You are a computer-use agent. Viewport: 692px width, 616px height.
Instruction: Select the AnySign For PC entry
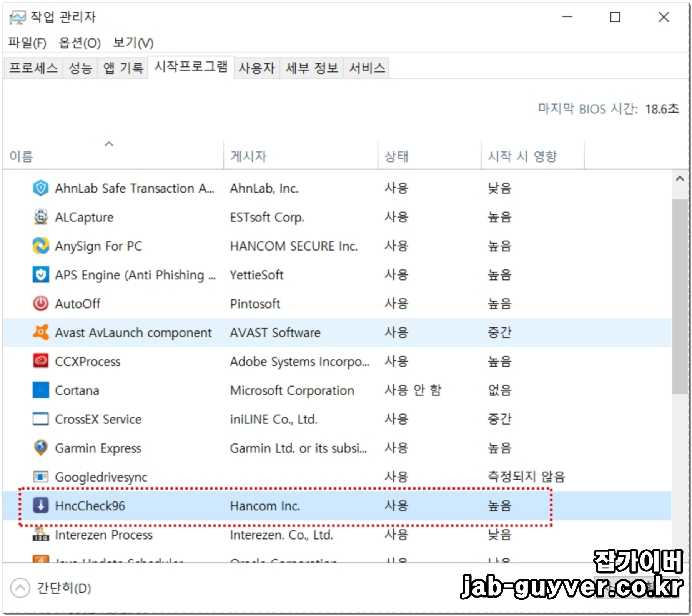pyautogui.click(x=98, y=246)
